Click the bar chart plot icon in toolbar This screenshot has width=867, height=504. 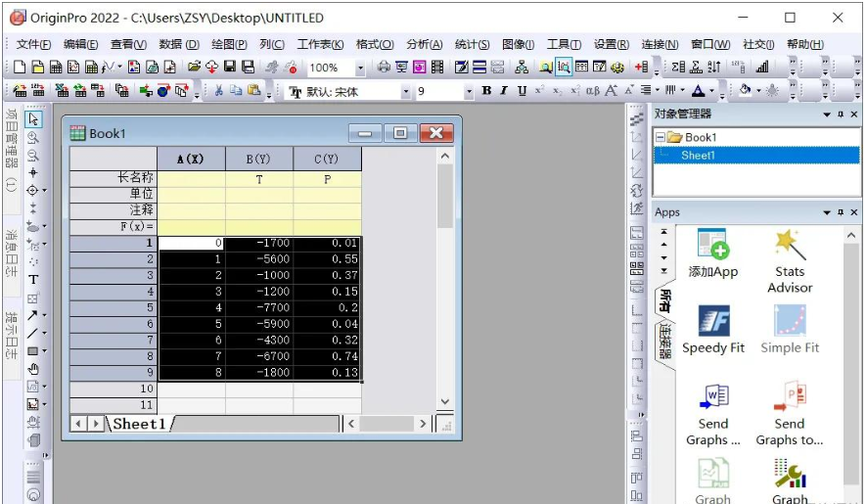(762, 67)
